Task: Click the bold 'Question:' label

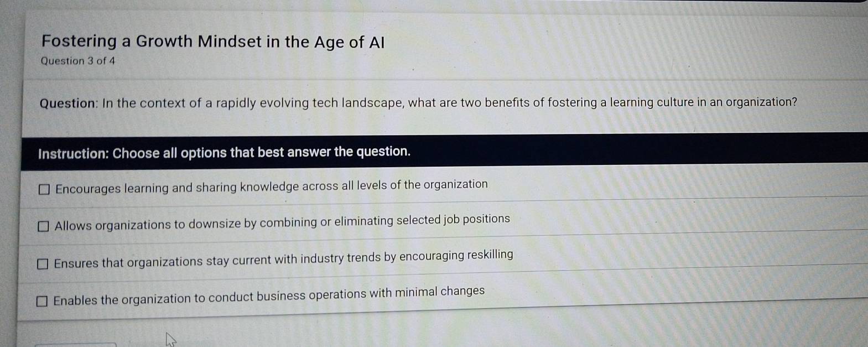Action: (x=68, y=103)
